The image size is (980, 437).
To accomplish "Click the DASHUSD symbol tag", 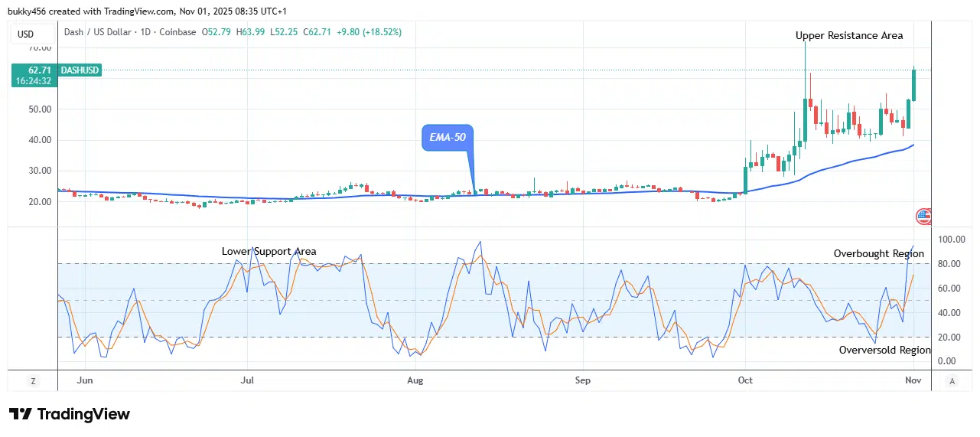I will 82,70.
